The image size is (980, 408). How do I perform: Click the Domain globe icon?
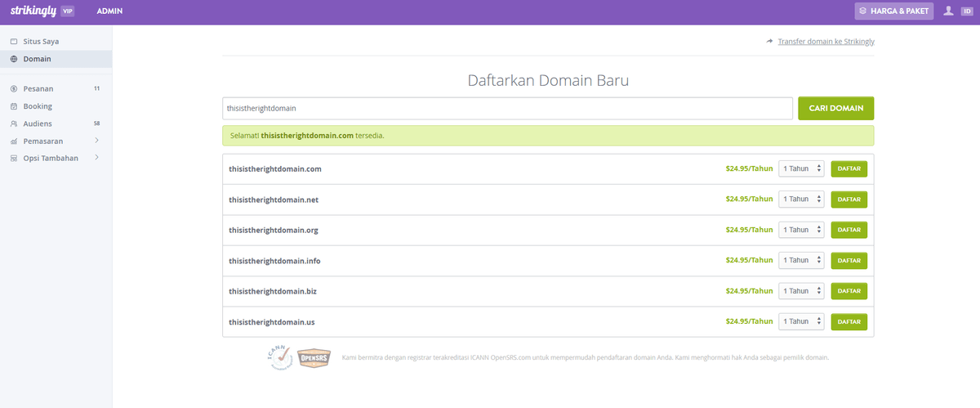(x=14, y=59)
